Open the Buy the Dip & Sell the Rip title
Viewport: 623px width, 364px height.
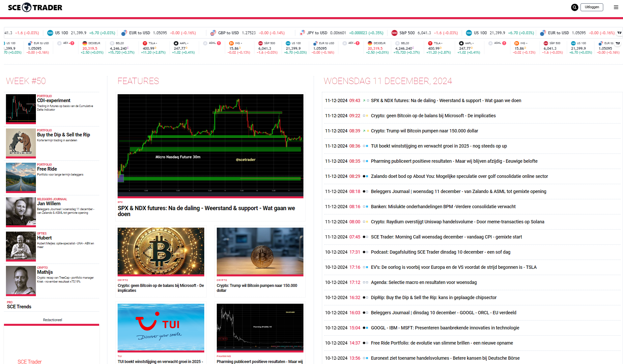point(64,135)
